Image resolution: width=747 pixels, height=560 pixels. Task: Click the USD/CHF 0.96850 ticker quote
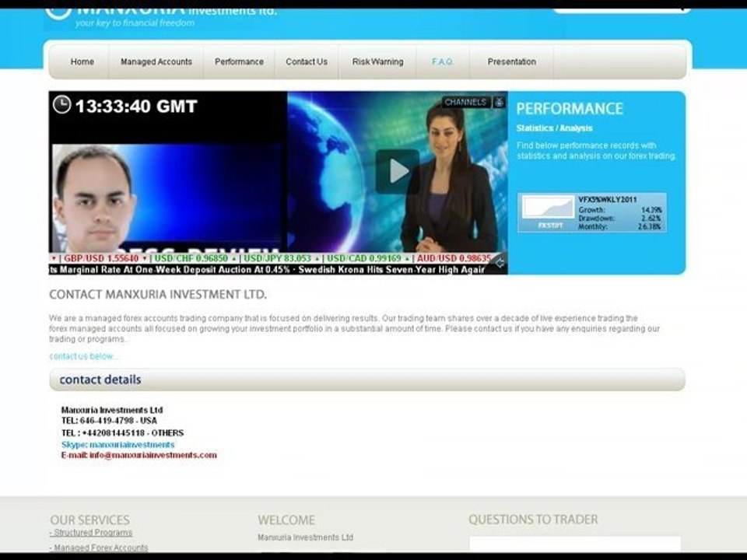[191, 258]
